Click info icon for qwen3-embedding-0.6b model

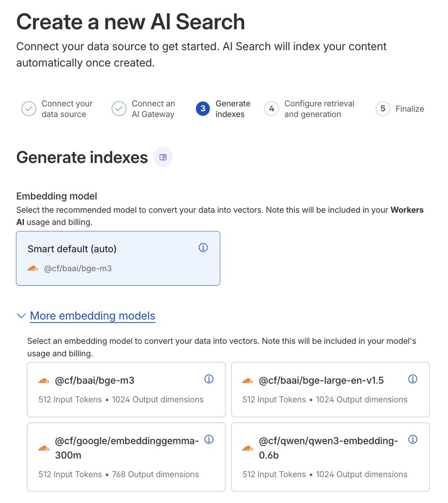point(413,439)
